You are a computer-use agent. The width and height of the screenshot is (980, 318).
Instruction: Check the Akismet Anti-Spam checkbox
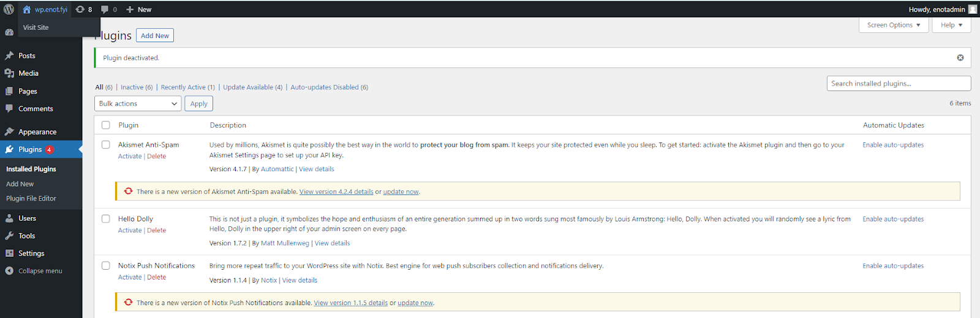(x=105, y=145)
